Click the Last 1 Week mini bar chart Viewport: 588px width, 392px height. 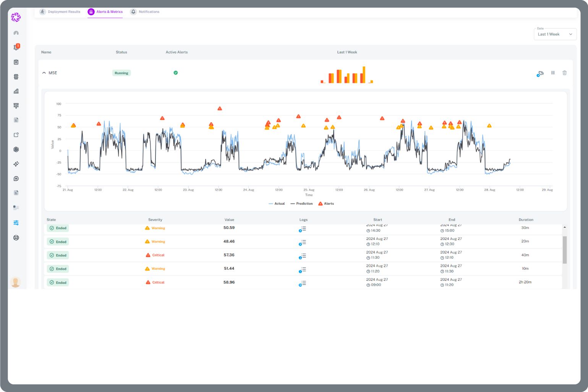click(x=347, y=75)
